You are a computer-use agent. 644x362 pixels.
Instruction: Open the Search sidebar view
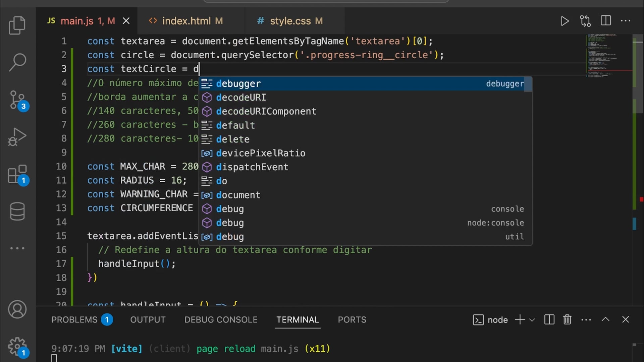[x=17, y=62]
